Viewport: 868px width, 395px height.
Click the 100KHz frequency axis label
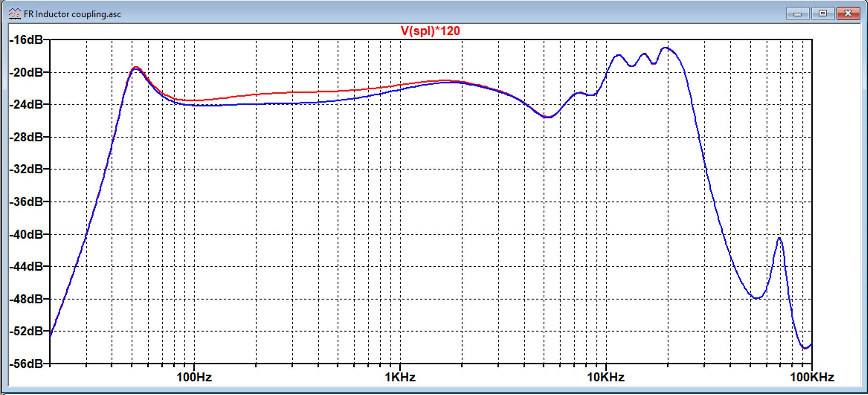point(812,377)
